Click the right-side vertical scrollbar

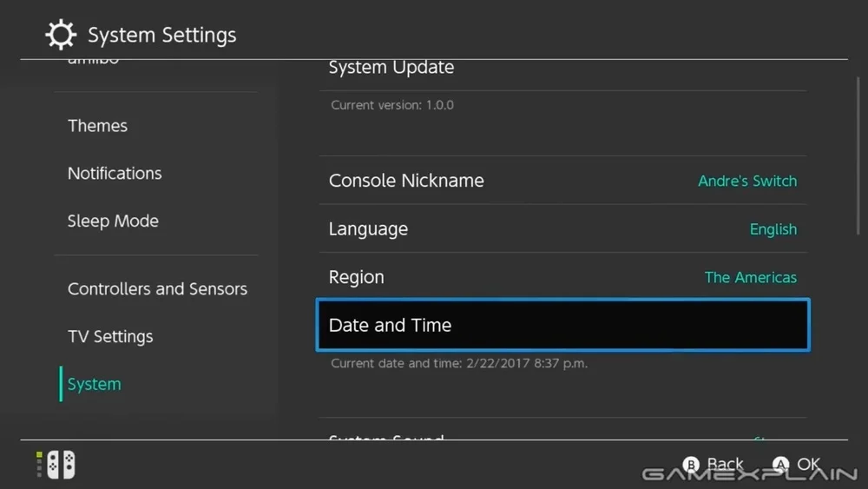pos(858,155)
